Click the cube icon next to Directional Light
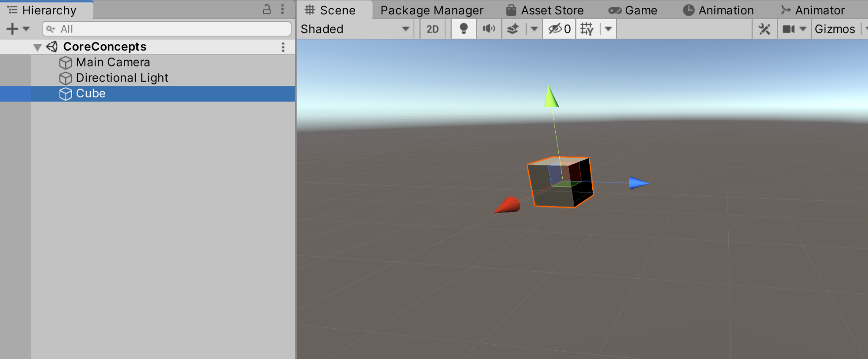This screenshot has width=868, height=359. tap(66, 79)
